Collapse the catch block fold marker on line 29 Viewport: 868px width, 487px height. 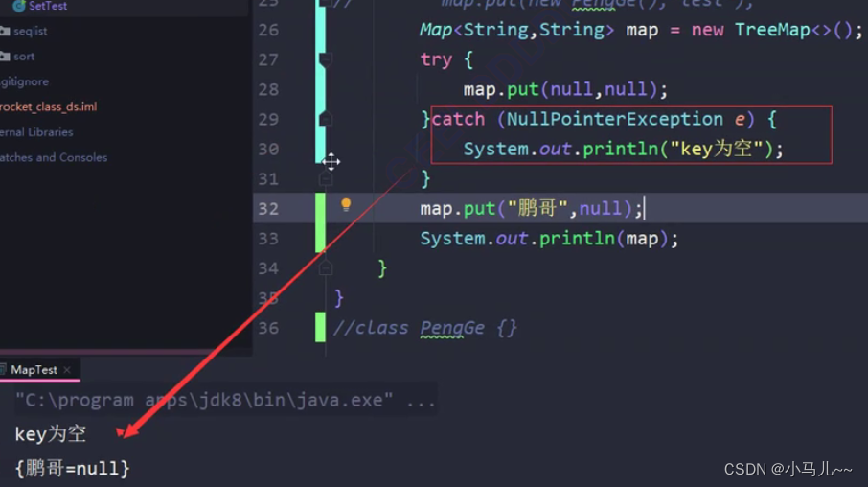327,119
